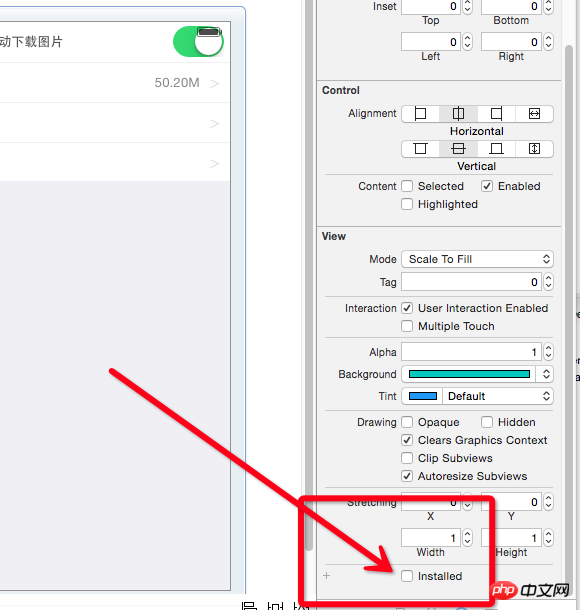Select center horizontal alignment icon
The height and width of the screenshot is (610, 580).
click(x=458, y=114)
